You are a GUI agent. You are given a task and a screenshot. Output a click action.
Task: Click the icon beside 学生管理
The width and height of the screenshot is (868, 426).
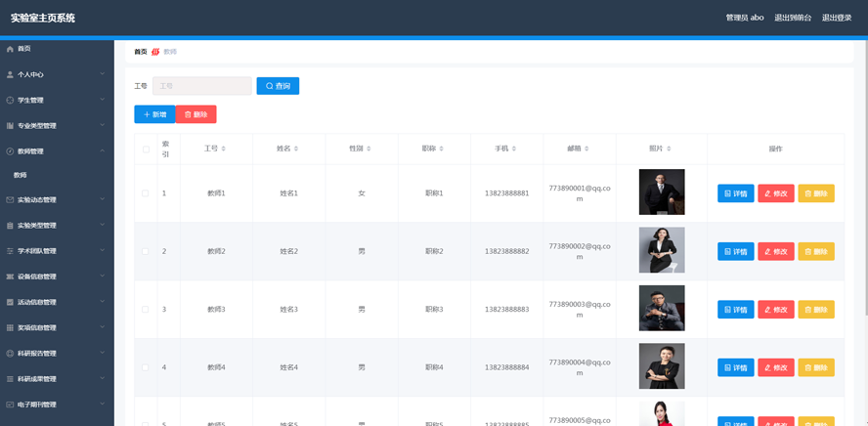[10, 100]
